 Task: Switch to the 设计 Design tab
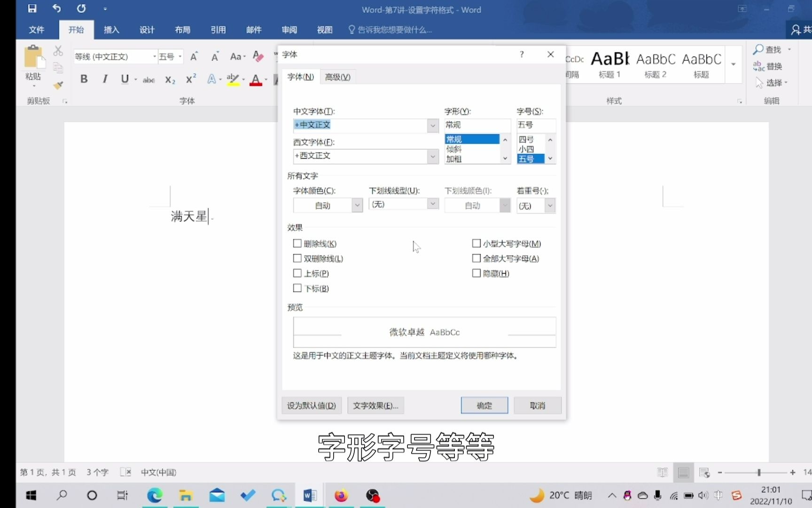pyautogui.click(x=147, y=30)
